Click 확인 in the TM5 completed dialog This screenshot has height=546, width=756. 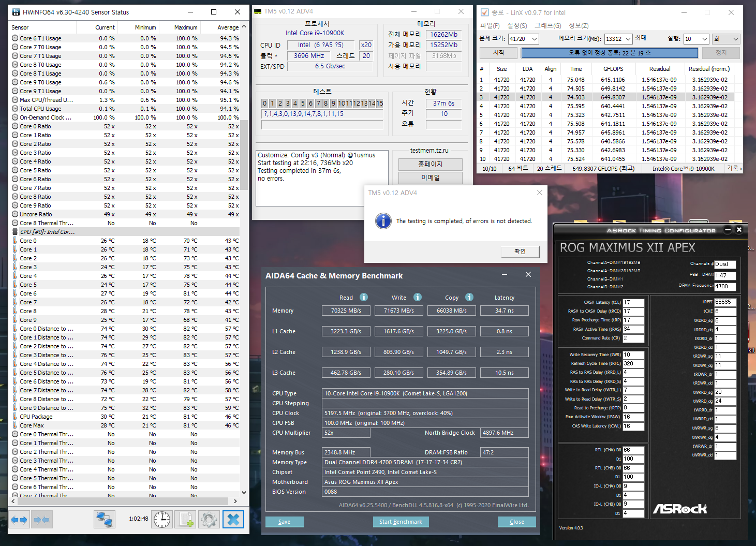(x=520, y=252)
